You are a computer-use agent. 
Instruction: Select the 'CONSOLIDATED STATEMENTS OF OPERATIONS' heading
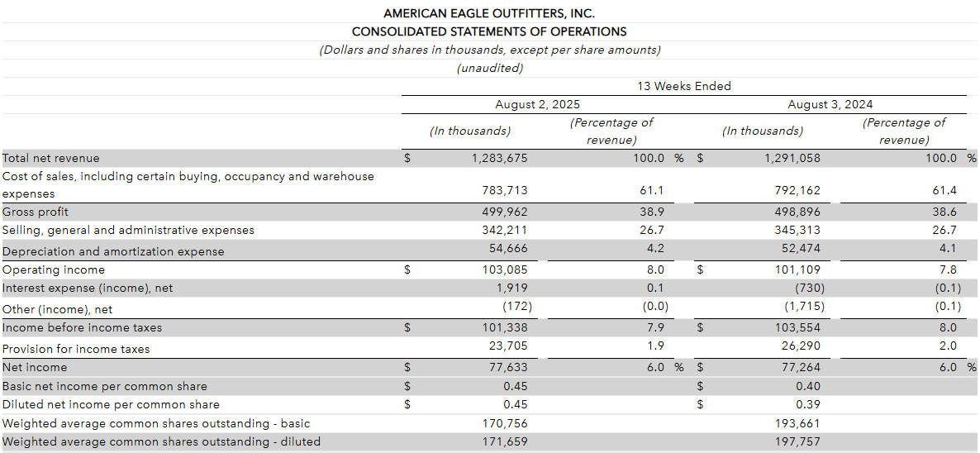489,31
